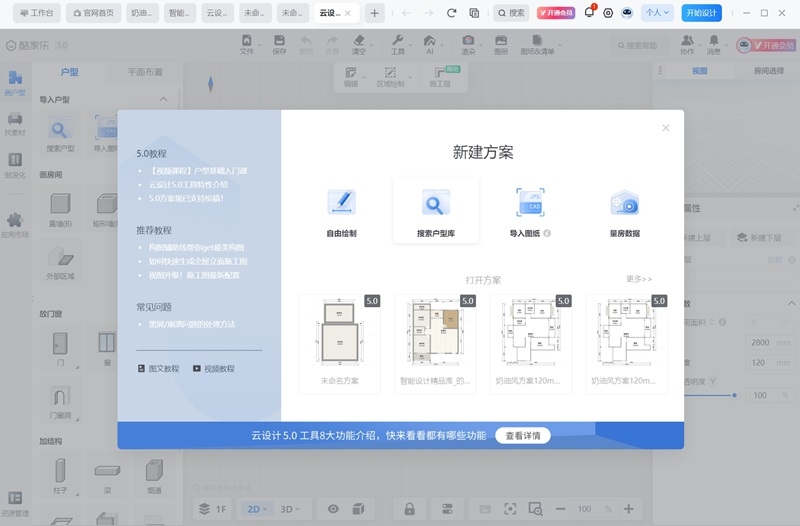The image size is (800, 526).
Task: Open the 1F floor layer selector
Action: pos(212,509)
